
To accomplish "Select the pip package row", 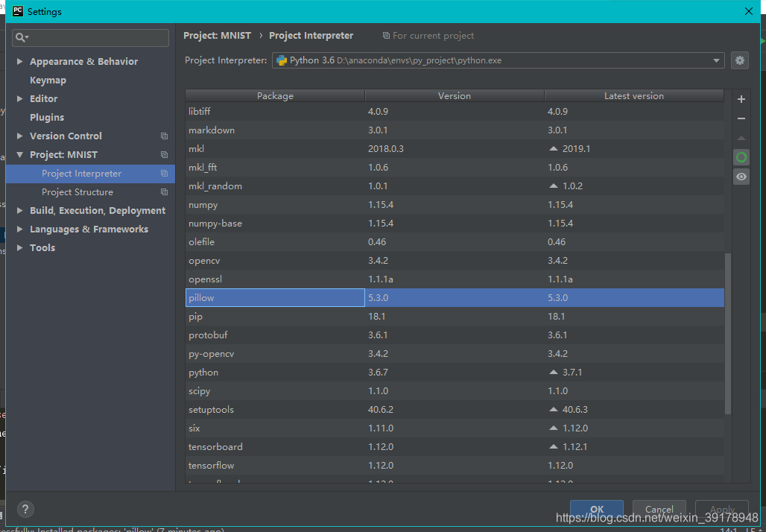I will (x=455, y=317).
